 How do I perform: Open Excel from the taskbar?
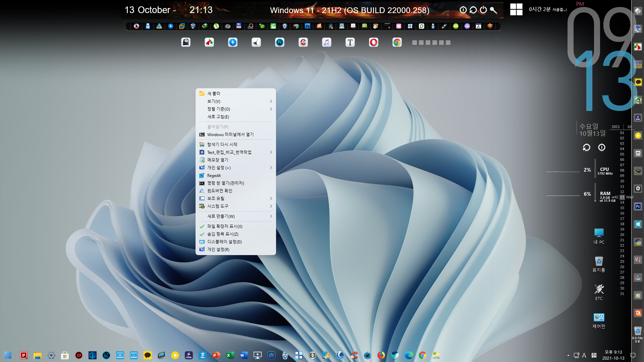point(230,355)
